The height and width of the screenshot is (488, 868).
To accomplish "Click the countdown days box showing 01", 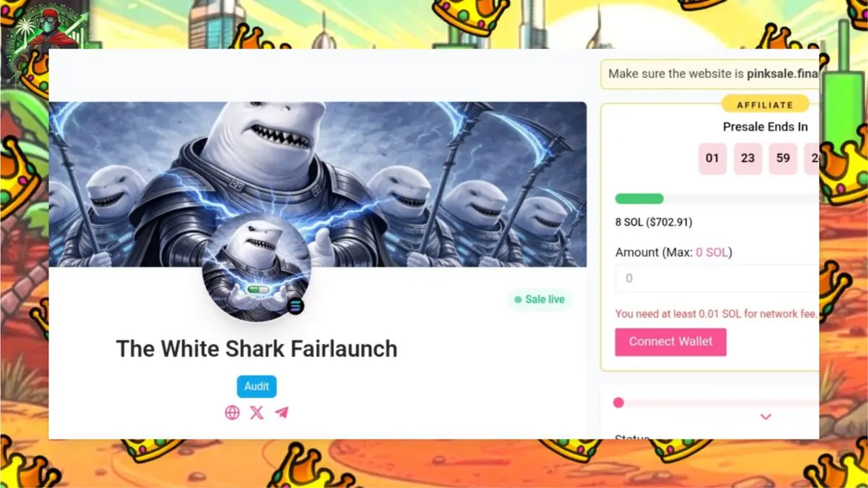I will pyautogui.click(x=712, y=159).
